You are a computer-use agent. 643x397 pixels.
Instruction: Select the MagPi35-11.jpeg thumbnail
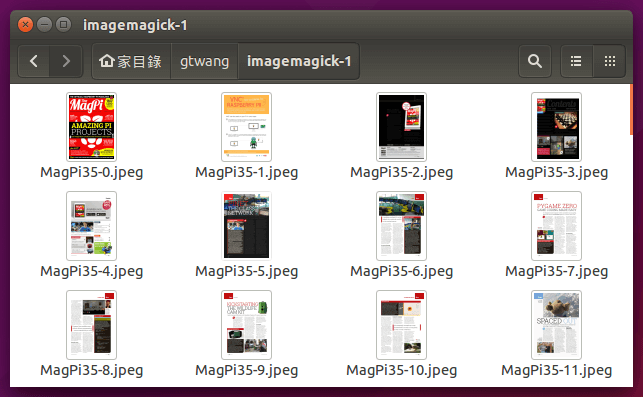click(x=556, y=325)
